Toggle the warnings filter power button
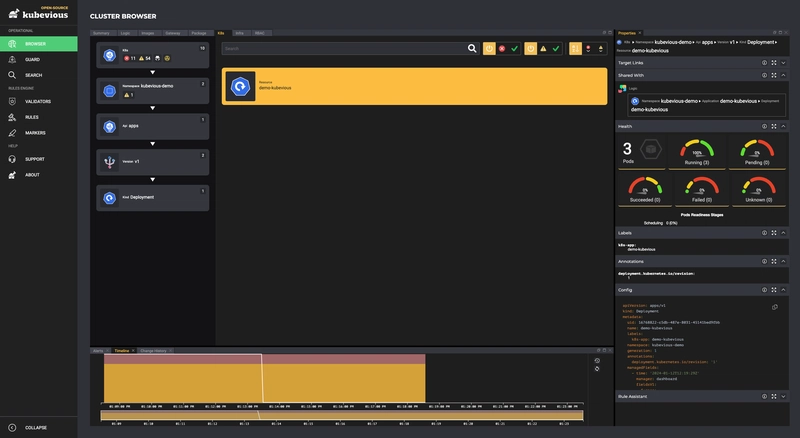The image size is (800, 438). coord(530,48)
